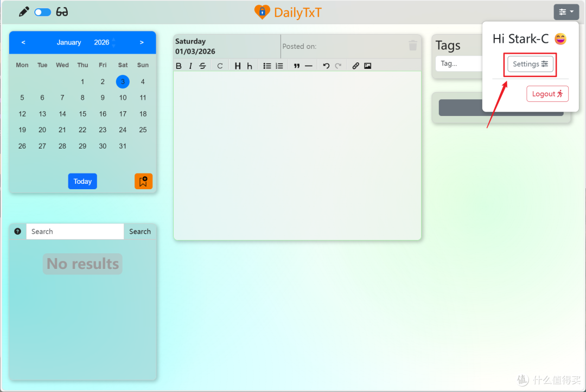Image resolution: width=586 pixels, height=392 pixels.
Task: Insert a large heading with H icon
Action: coord(237,66)
